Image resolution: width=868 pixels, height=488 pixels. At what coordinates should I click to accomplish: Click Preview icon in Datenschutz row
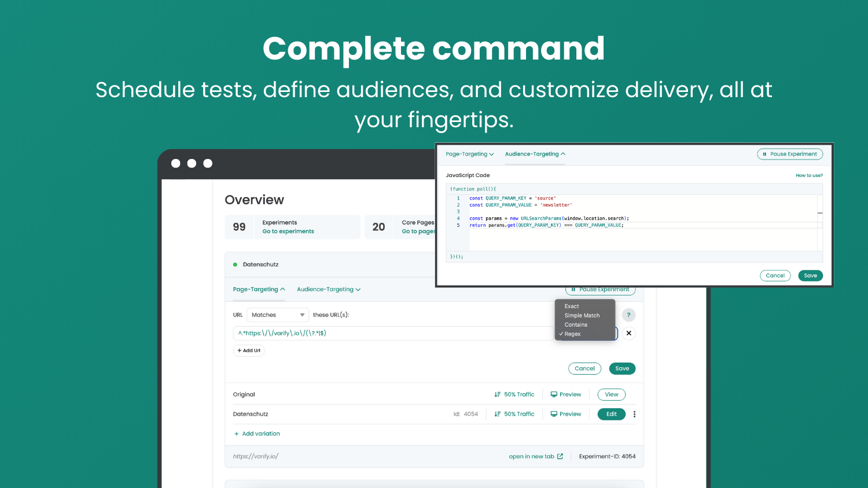point(554,414)
